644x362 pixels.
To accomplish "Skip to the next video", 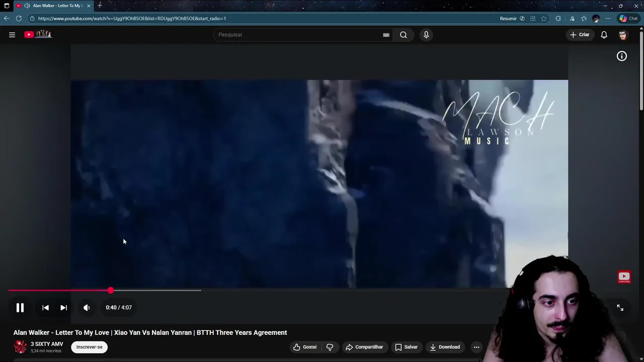I will 63,308.
